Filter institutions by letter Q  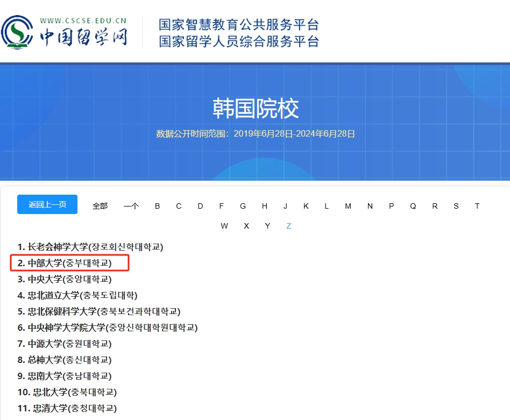[413, 206]
